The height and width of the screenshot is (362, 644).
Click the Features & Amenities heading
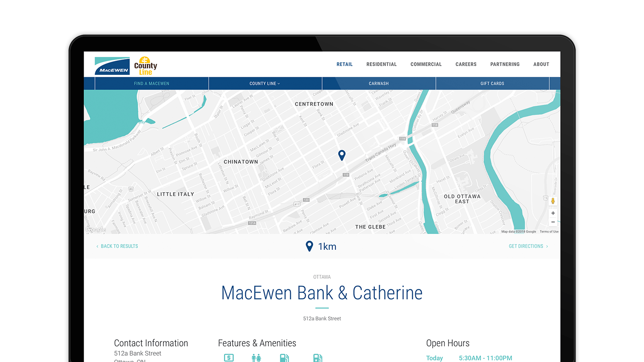(x=257, y=343)
